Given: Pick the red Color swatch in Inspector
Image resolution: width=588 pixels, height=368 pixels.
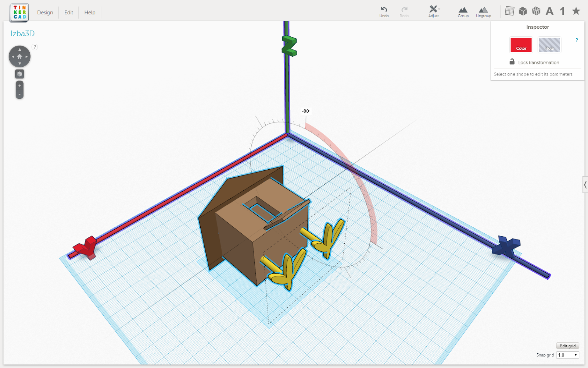Looking at the screenshot, I should [521, 45].
